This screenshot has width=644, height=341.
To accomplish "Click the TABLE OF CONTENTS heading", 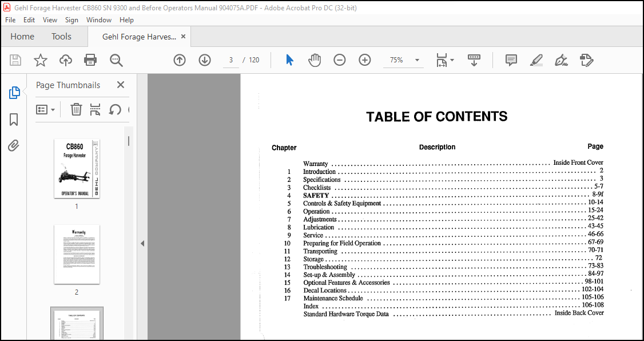I will pos(437,117).
